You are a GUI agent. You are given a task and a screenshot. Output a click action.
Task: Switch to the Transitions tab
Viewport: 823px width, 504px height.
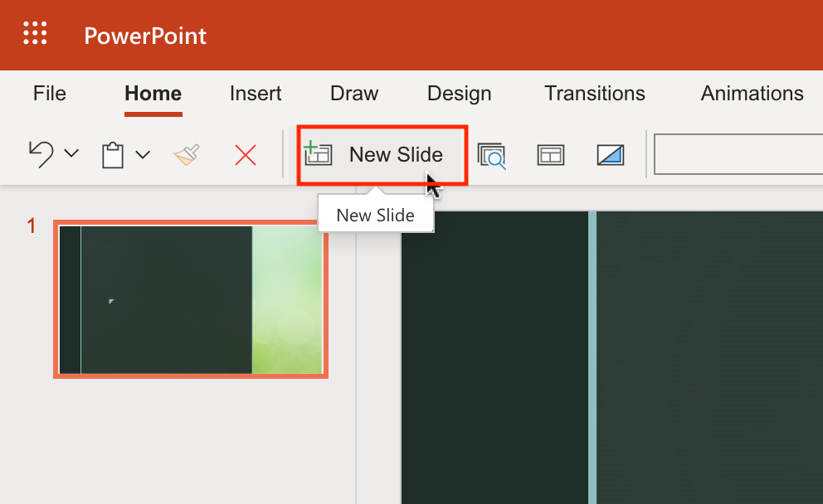(594, 94)
